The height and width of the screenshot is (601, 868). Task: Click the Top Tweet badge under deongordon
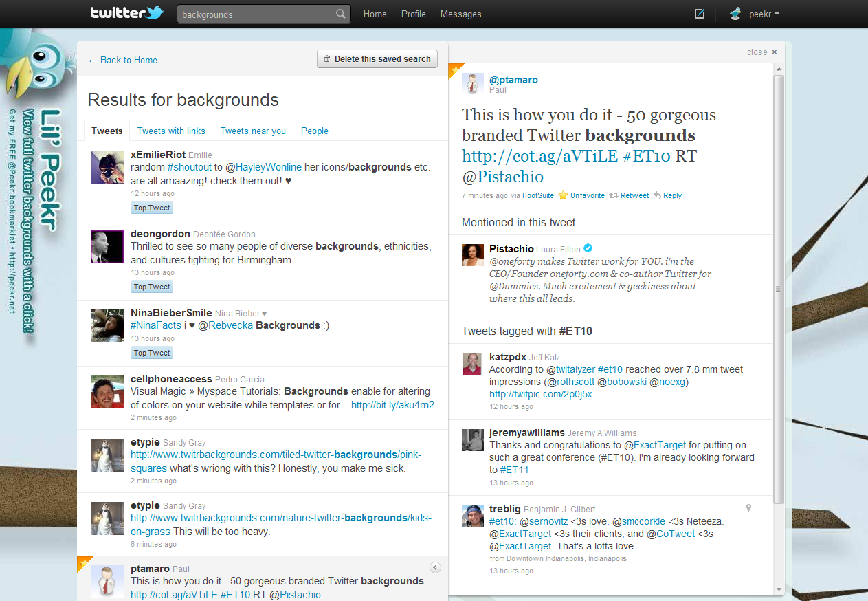[x=152, y=287]
